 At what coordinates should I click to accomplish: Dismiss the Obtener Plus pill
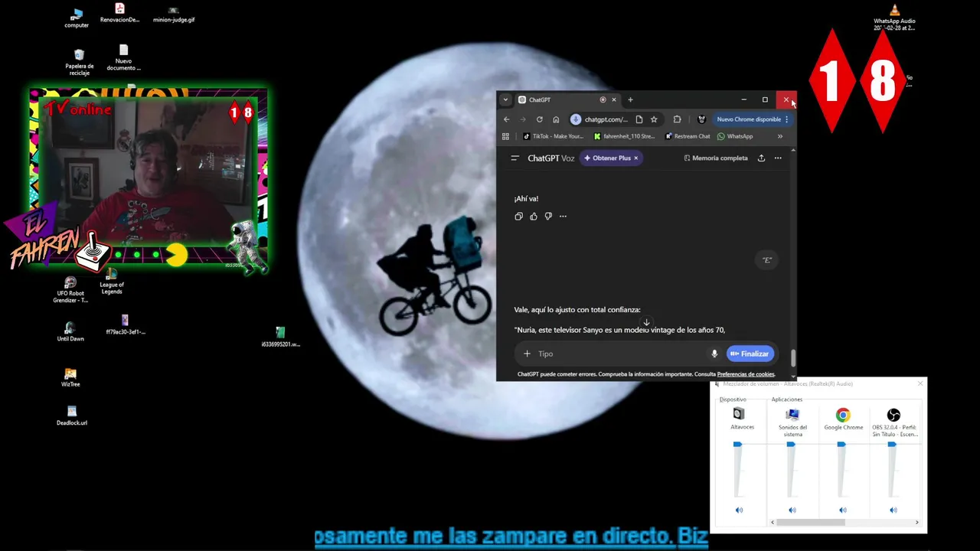635,158
